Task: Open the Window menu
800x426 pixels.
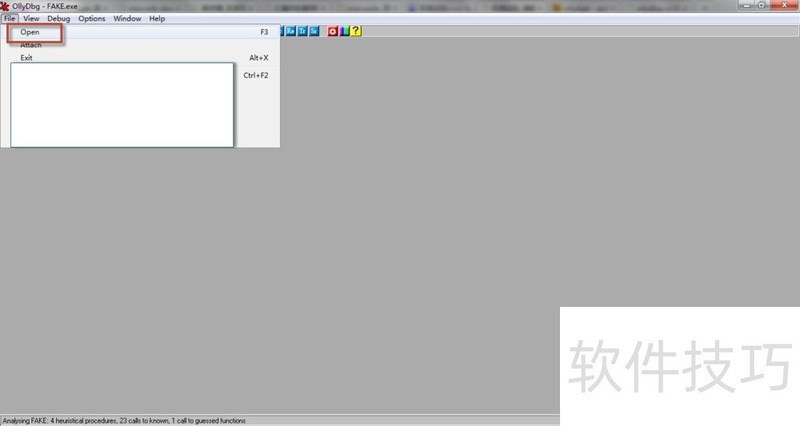Action: click(127, 18)
